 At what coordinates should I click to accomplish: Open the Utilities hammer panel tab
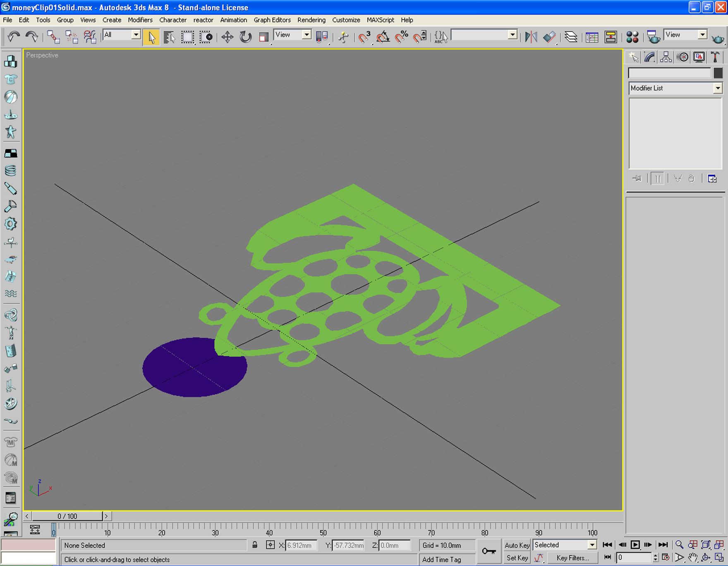[715, 57]
